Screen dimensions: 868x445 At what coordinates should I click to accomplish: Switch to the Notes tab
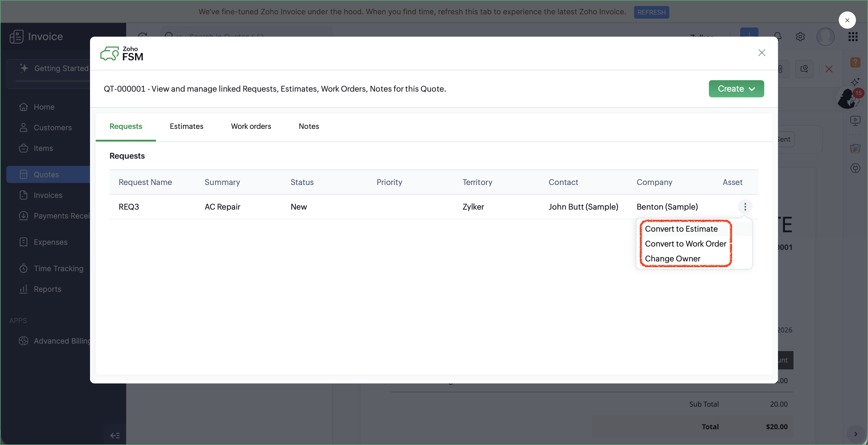pos(309,126)
